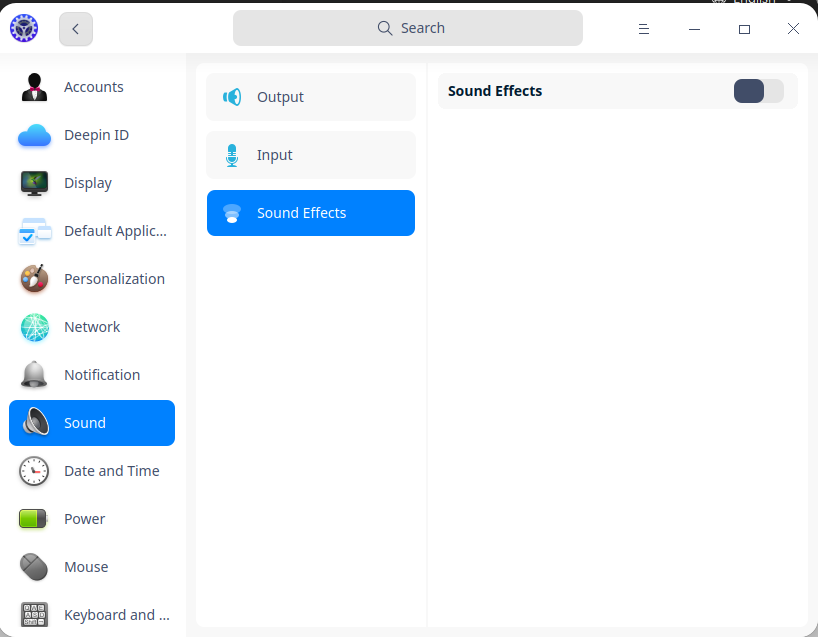Click the Sound Effects submenu icon
This screenshot has height=637, width=818.
(x=232, y=213)
